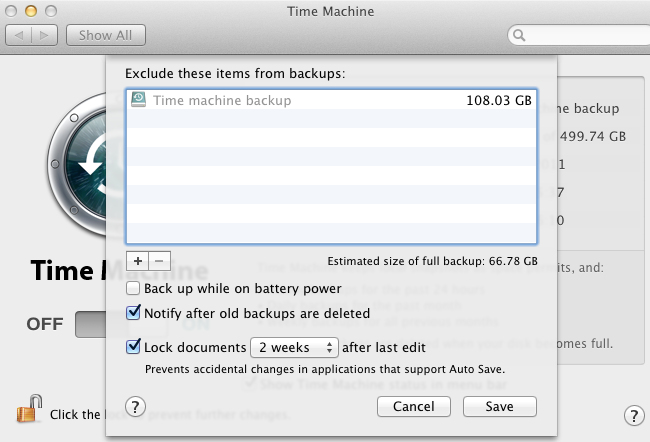Click the 108.03 GB size value
The height and width of the screenshot is (442, 650).
(499, 100)
